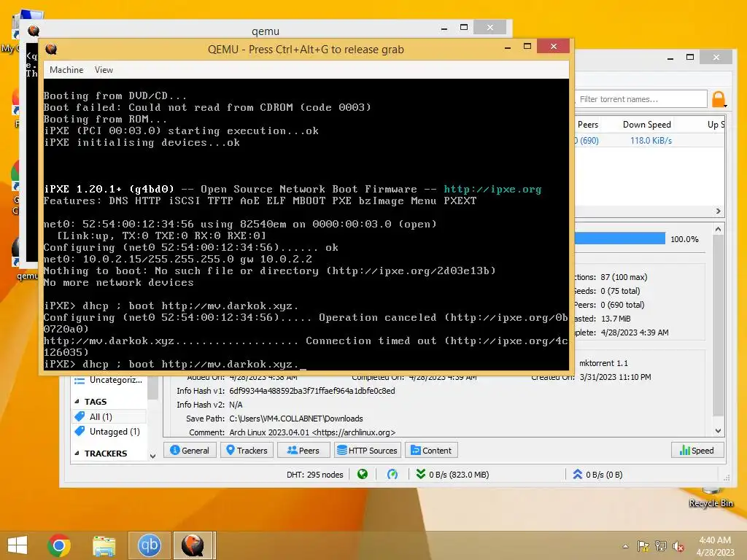The image size is (747, 560).
Task: Open Google Chrome from the taskbar
Action: pos(59,545)
